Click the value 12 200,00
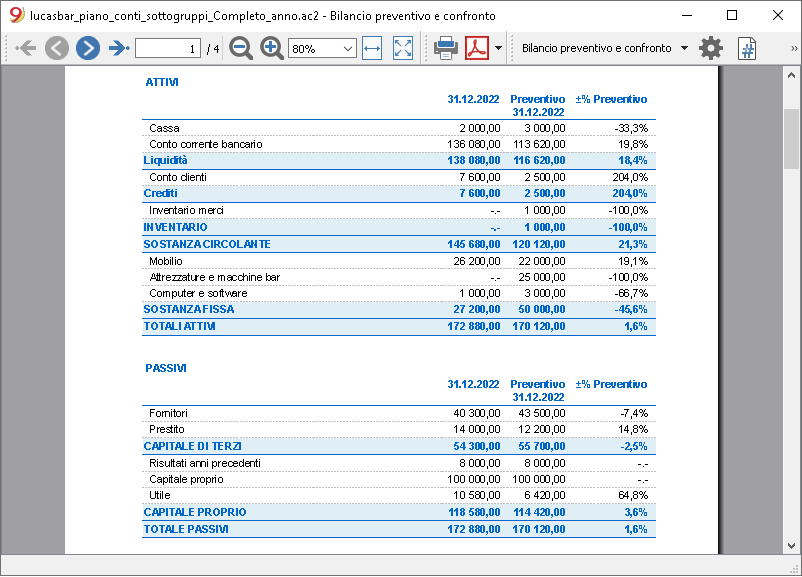Viewport: 802px width, 577px height. click(542, 429)
